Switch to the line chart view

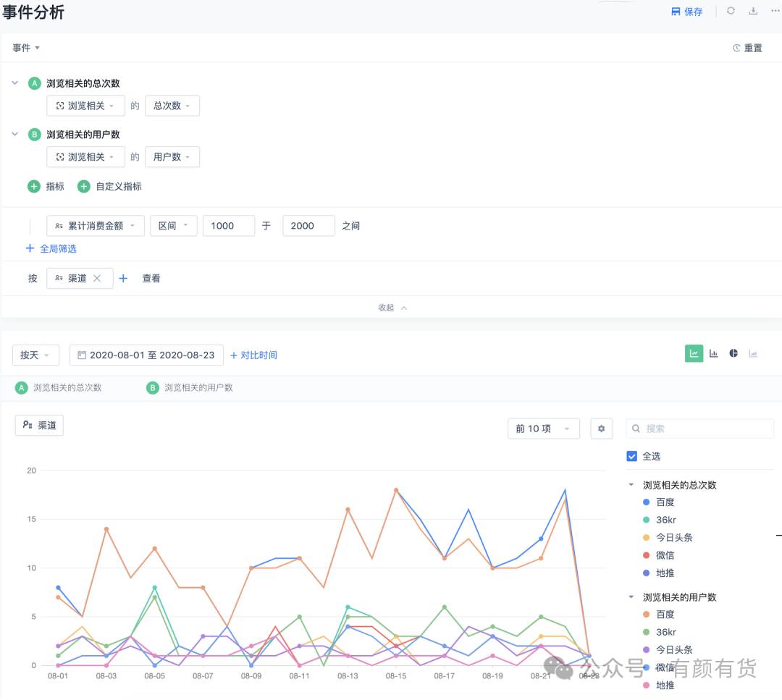[694, 353]
